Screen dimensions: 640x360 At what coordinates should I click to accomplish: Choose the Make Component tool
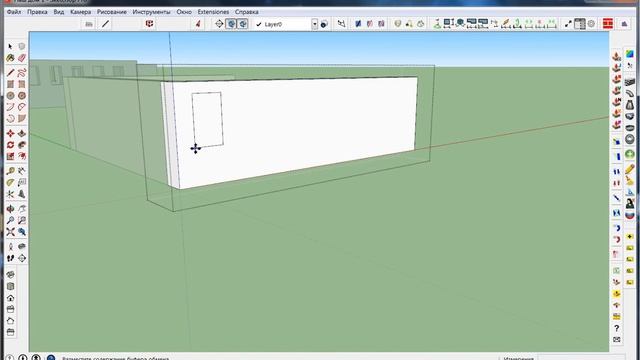22,47
